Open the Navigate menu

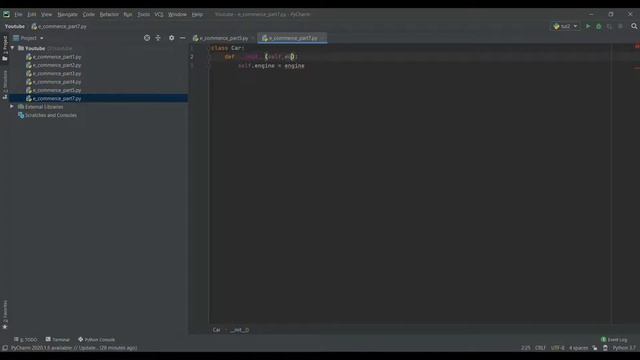pos(67,14)
